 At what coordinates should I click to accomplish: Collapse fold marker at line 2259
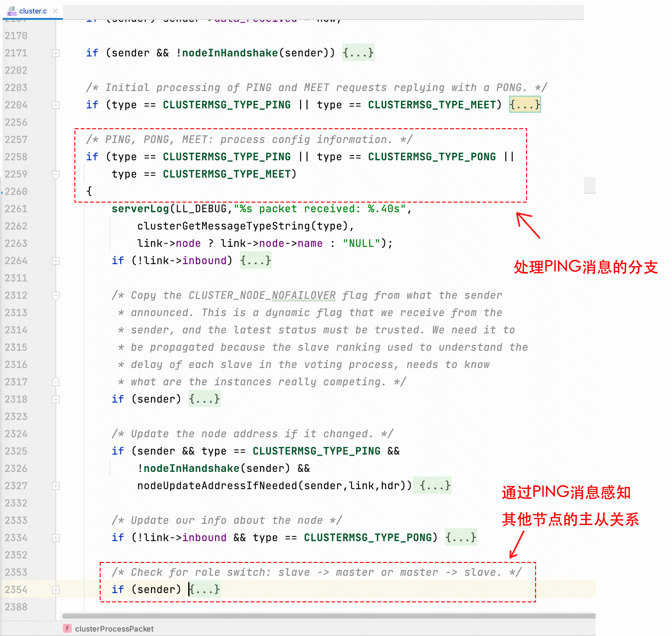point(56,174)
